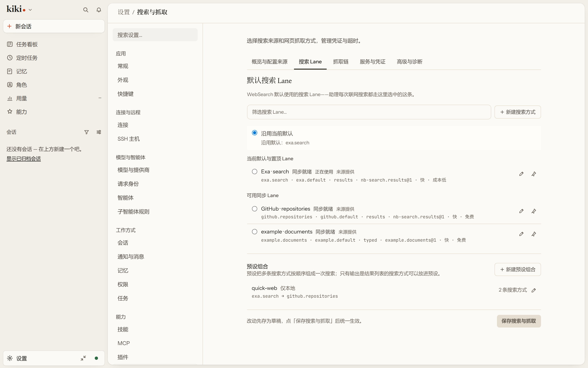Screen dimensions: 588x368
Task: Click the filter icon beside 会话
Action: click(87, 132)
